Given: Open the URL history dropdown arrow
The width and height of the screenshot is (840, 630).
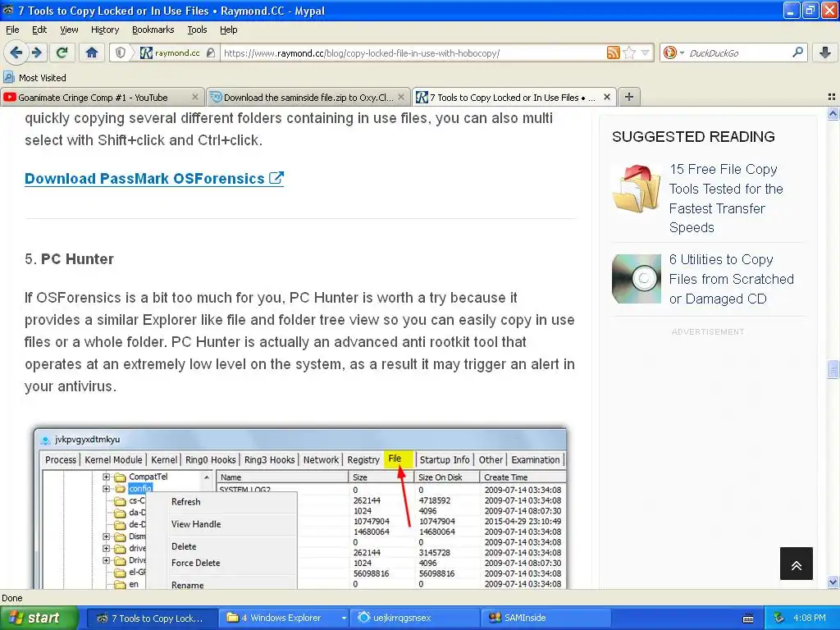Looking at the screenshot, I should click(x=645, y=52).
